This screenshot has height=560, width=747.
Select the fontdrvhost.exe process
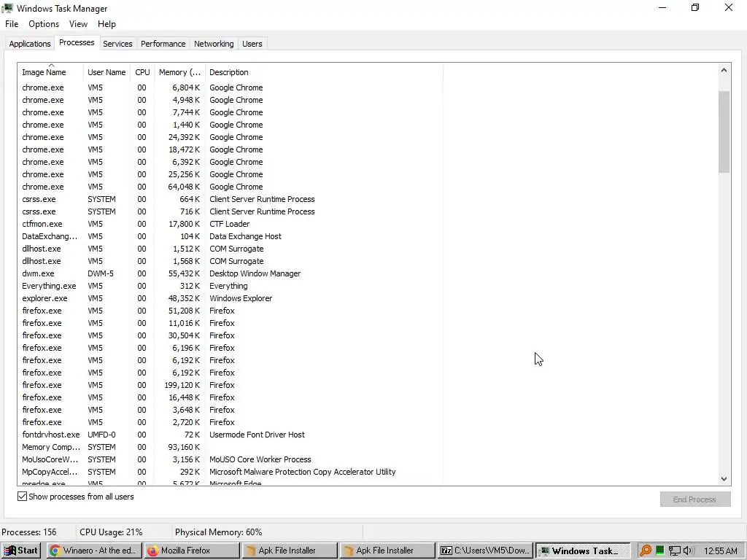[x=231, y=435]
